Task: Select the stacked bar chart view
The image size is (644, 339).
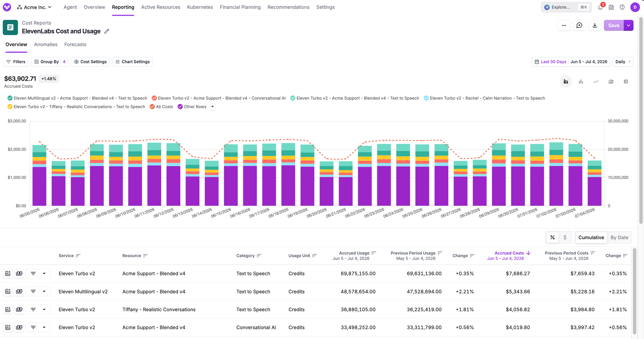Action: (566, 81)
